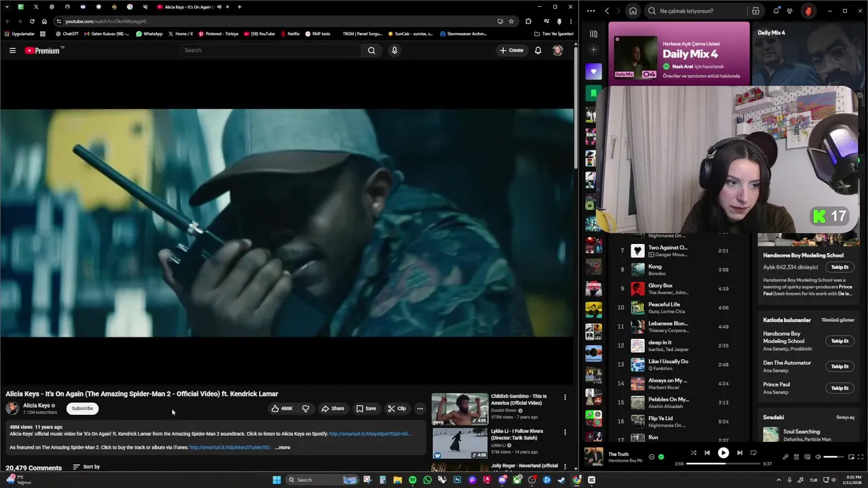The width and height of the screenshot is (868, 488).
Task: Create new playlist with plus icon in Spotify
Action: tap(593, 49)
